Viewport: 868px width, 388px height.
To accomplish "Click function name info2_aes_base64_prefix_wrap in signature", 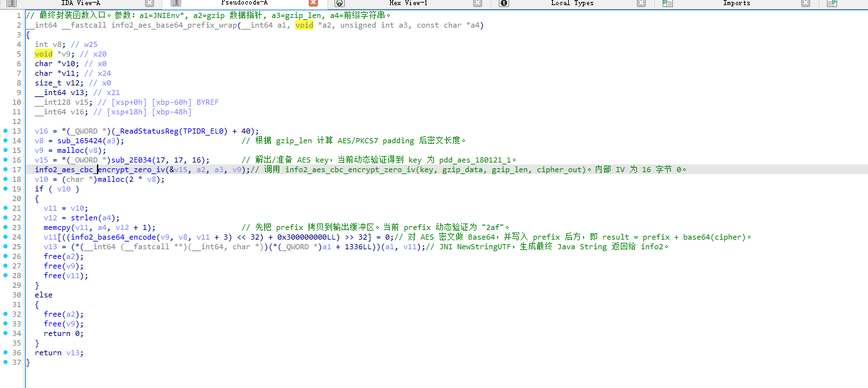I will tap(173, 25).
